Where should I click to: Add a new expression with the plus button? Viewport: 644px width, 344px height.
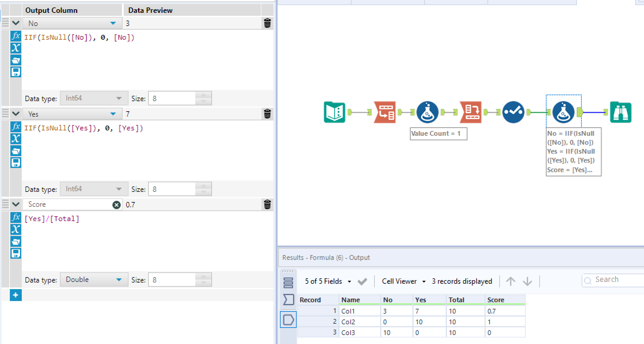(16, 295)
